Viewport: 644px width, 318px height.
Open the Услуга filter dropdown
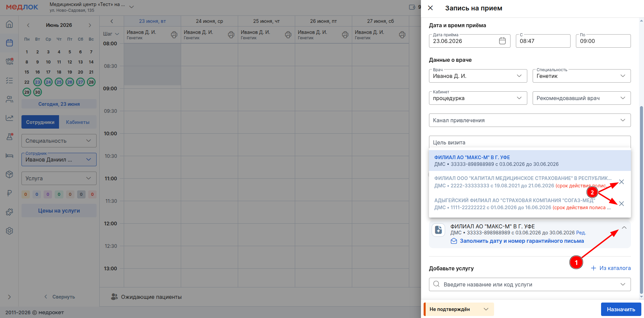(59, 178)
